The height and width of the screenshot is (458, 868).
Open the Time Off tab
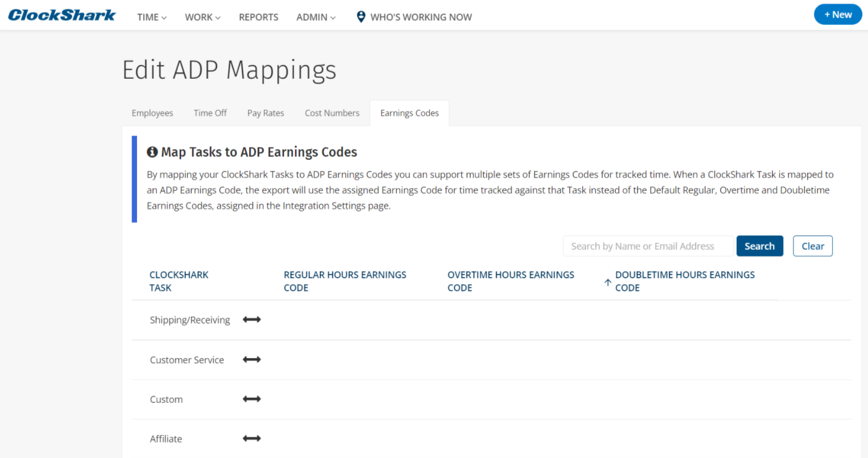(210, 113)
